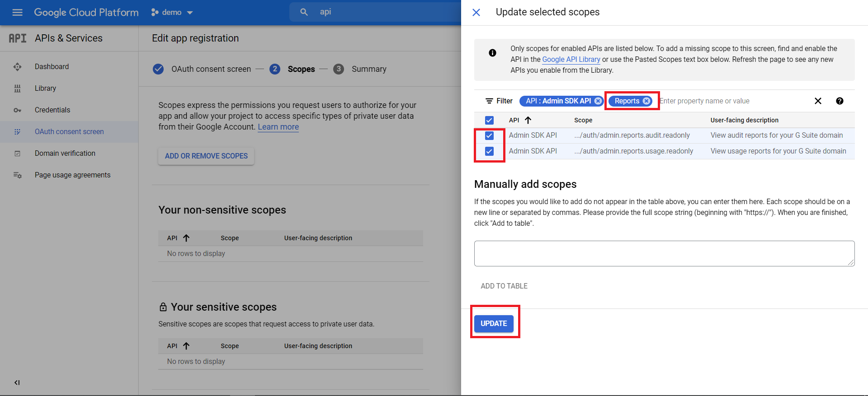Toggle the select-all scopes checkbox
Viewport: 868px width, 396px height.
pyautogui.click(x=489, y=120)
